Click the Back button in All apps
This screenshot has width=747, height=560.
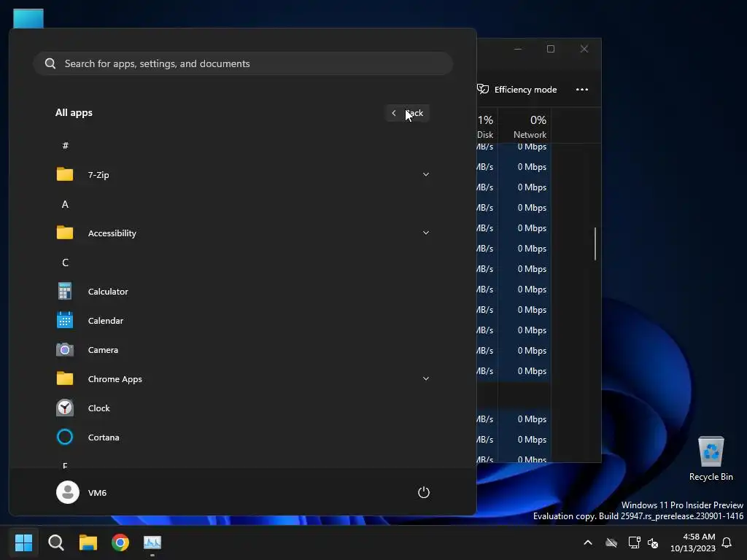[x=407, y=113]
